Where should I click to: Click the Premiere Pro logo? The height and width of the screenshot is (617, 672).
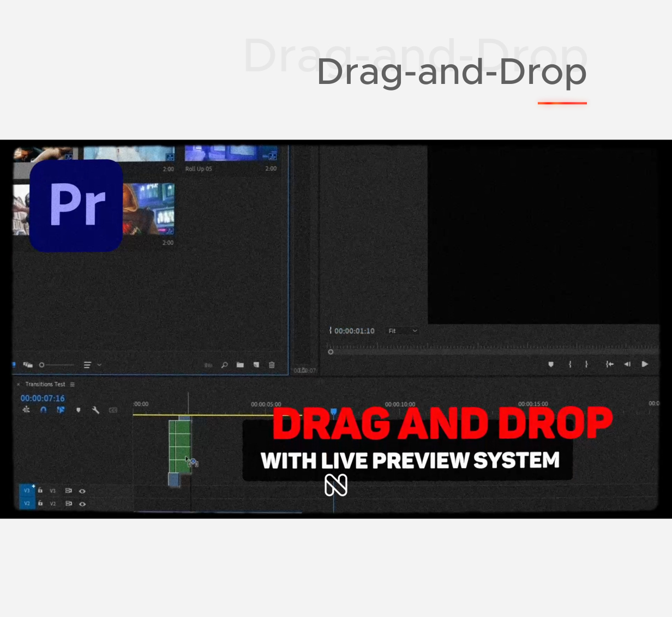coord(76,205)
